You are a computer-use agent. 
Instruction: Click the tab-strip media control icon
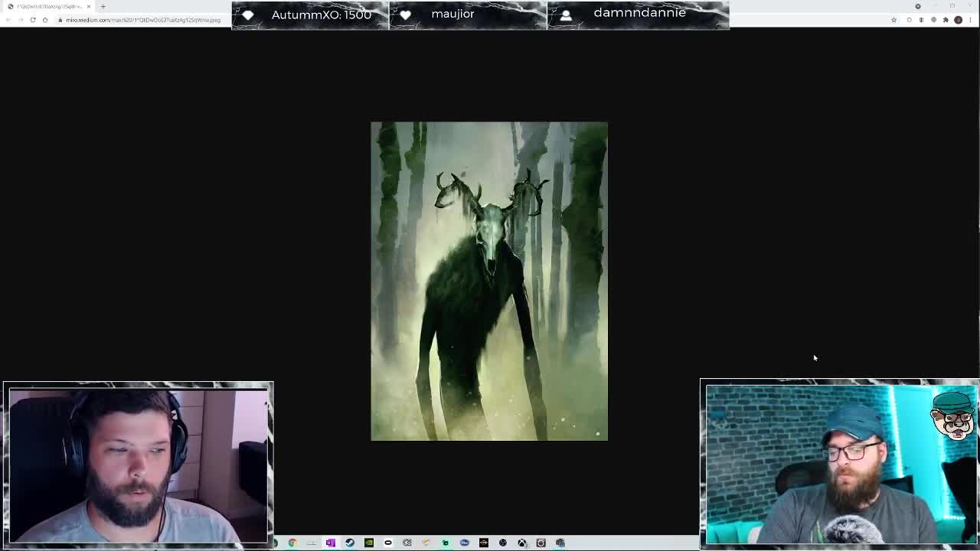coord(918,6)
